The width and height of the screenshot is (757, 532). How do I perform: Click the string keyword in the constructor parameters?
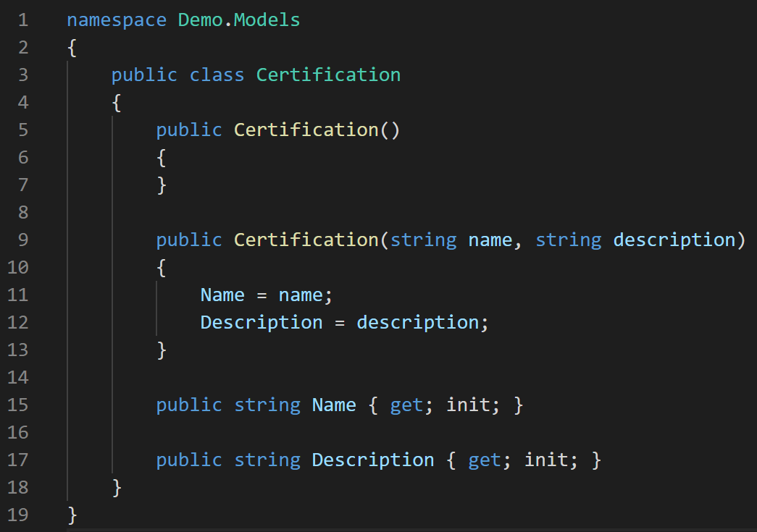click(423, 240)
